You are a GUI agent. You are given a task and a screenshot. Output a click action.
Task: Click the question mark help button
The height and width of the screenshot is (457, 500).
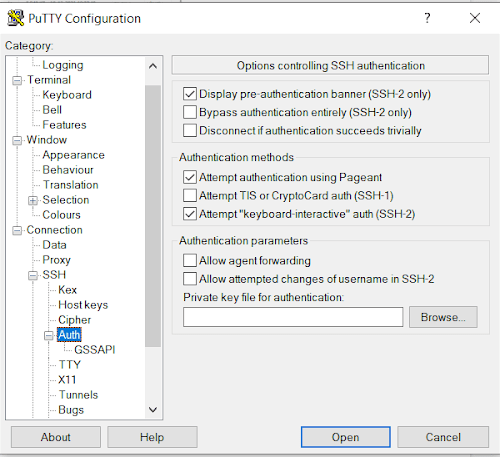pyautogui.click(x=427, y=18)
